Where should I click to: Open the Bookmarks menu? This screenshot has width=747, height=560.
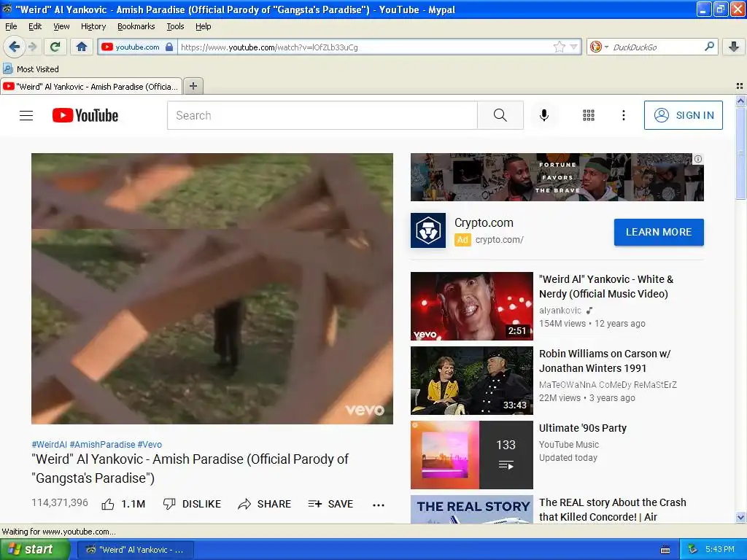pos(136,27)
